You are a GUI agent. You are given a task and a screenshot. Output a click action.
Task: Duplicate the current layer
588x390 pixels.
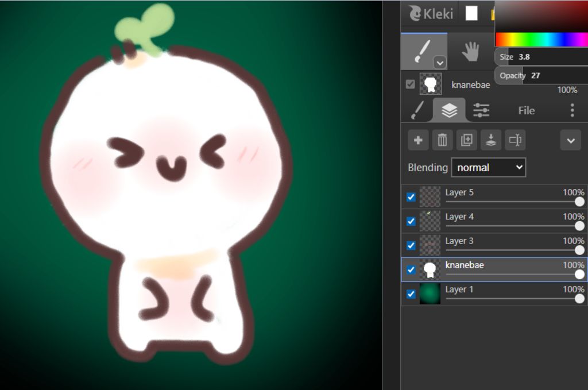pos(466,140)
